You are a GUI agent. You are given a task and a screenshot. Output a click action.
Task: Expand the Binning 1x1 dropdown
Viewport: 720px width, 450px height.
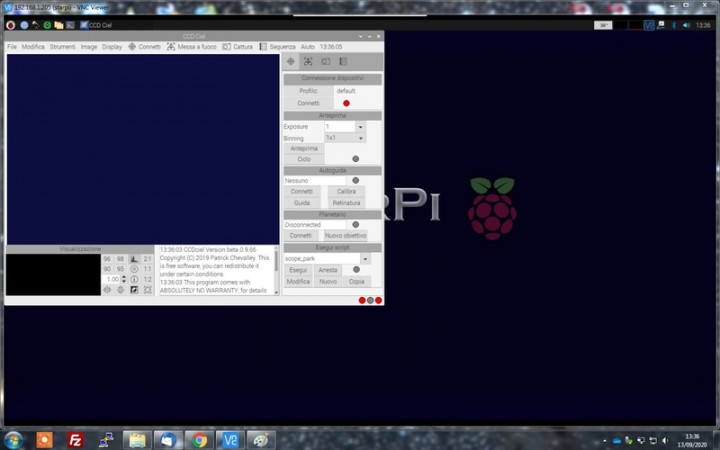click(361, 138)
